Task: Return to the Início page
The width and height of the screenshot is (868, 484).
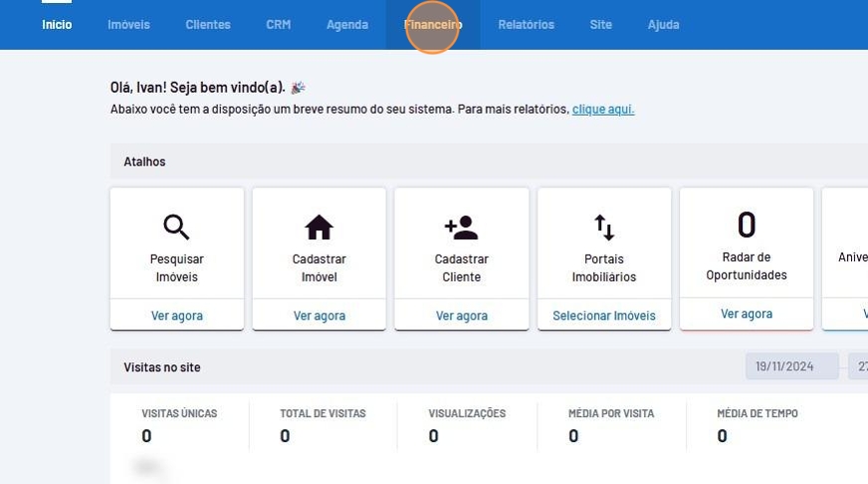Action: 57,25
